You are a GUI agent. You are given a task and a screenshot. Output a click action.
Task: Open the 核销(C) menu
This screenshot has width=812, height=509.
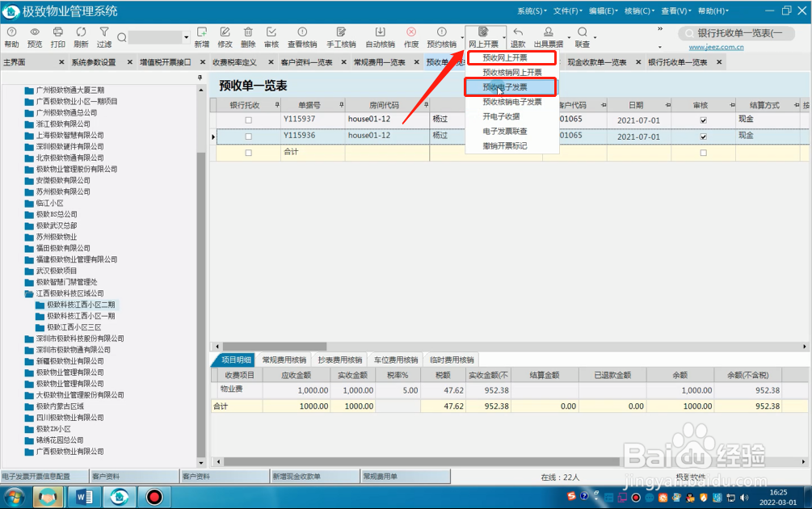coord(640,11)
